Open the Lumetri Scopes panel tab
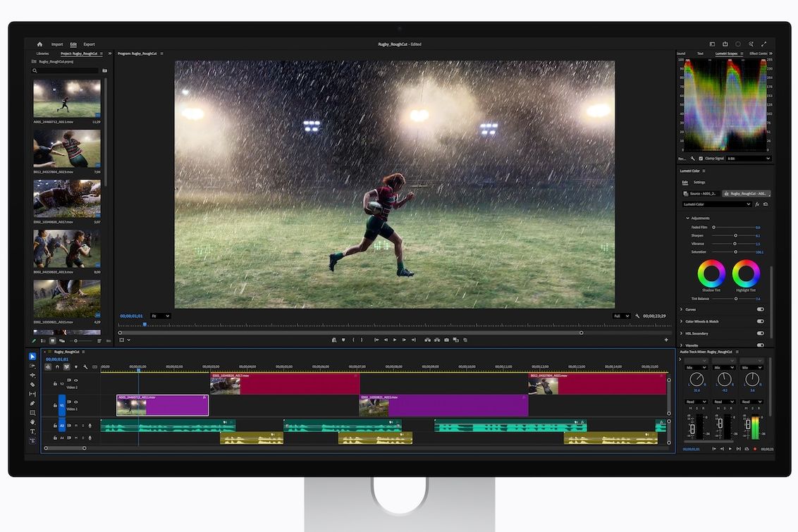The height and width of the screenshot is (532, 798). pos(727,53)
